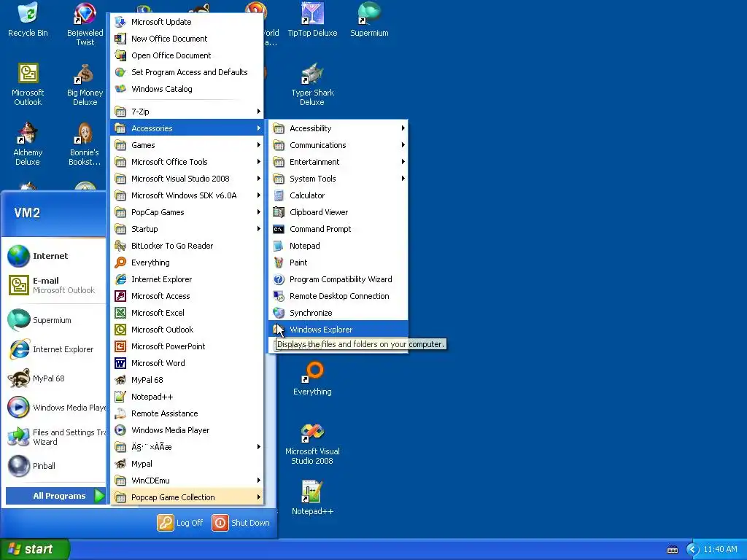Screen dimensions: 747x560
Task: Launch TipTop Deluxe desktop icon
Action: [x=312, y=20]
